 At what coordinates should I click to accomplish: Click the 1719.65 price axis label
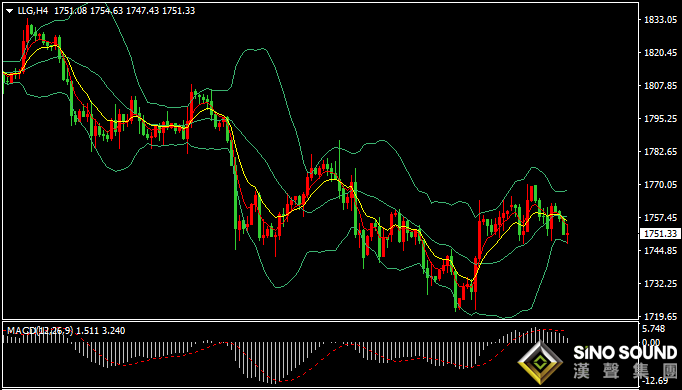(x=660, y=317)
